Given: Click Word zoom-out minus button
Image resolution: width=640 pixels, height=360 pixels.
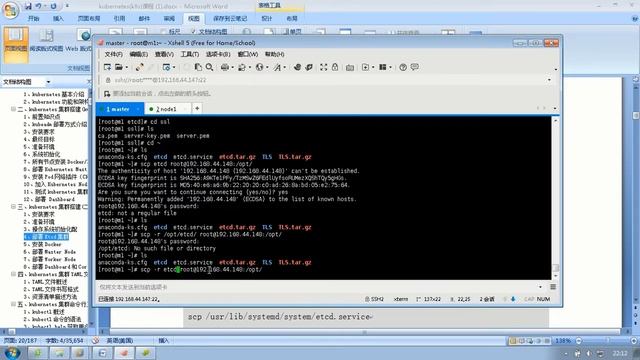Looking at the screenshot, I should 578,340.
